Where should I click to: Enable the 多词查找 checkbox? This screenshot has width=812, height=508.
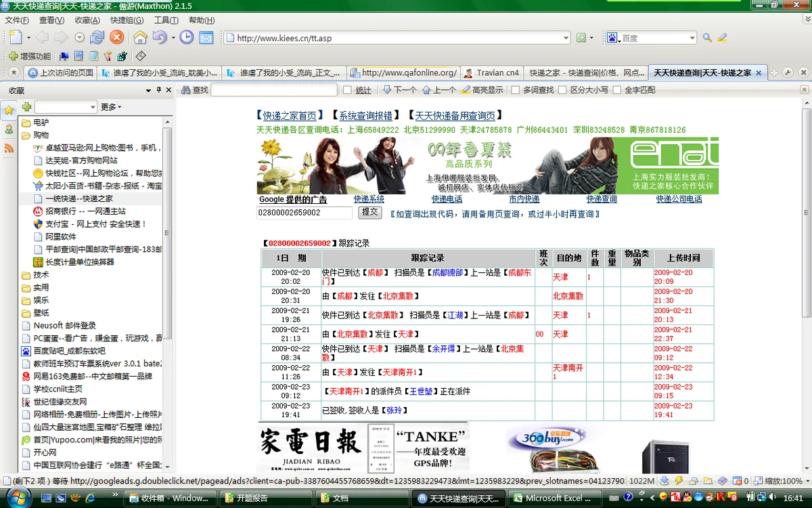[x=516, y=90]
